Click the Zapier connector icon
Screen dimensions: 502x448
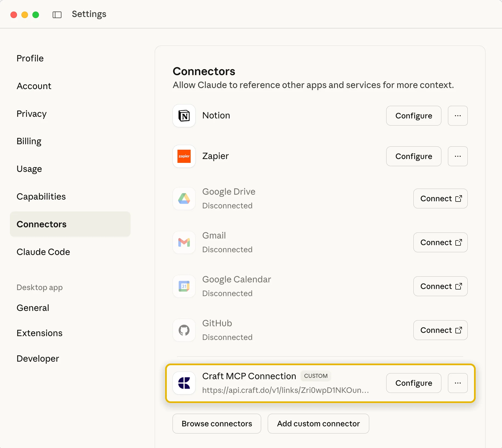(184, 156)
